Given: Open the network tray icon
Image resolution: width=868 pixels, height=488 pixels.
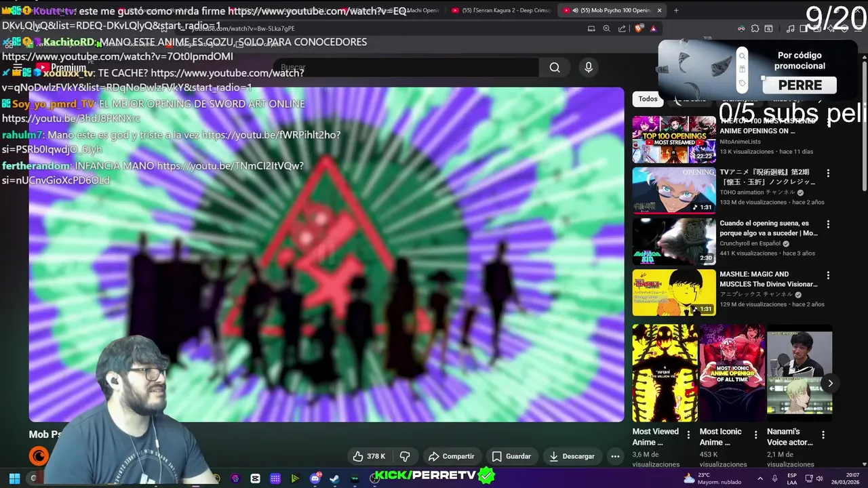Looking at the screenshot, I should [x=808, y=479].
